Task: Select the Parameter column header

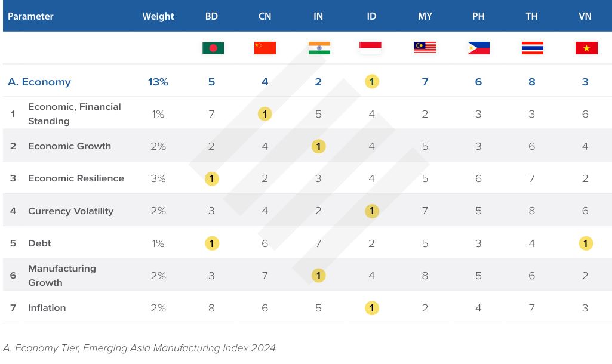Action: pyautogui.click(x=30, y=16)
